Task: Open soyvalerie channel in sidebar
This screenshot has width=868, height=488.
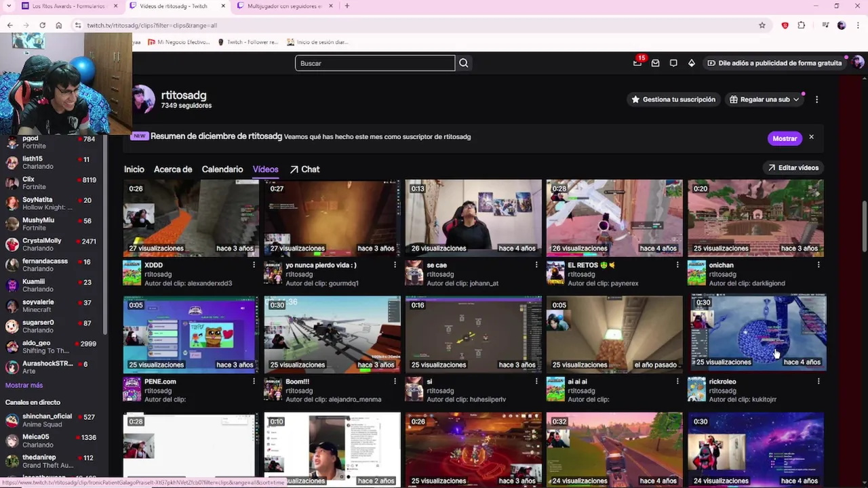Action: [51, 306]
